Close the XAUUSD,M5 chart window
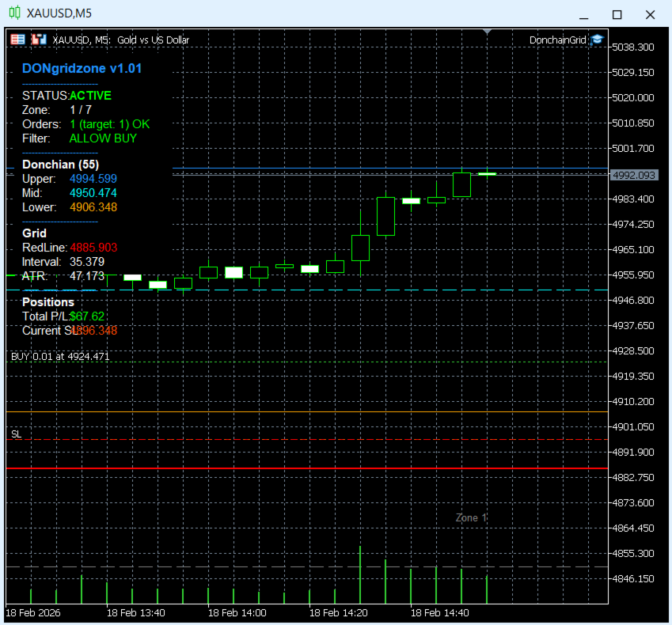The image size is (672, 625). tap(650, 15)
